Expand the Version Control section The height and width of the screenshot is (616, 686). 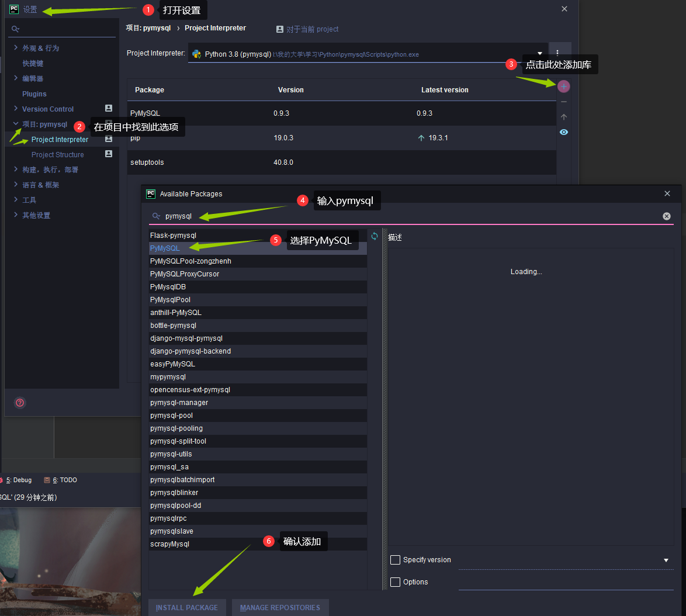click(x=16, y=108)
